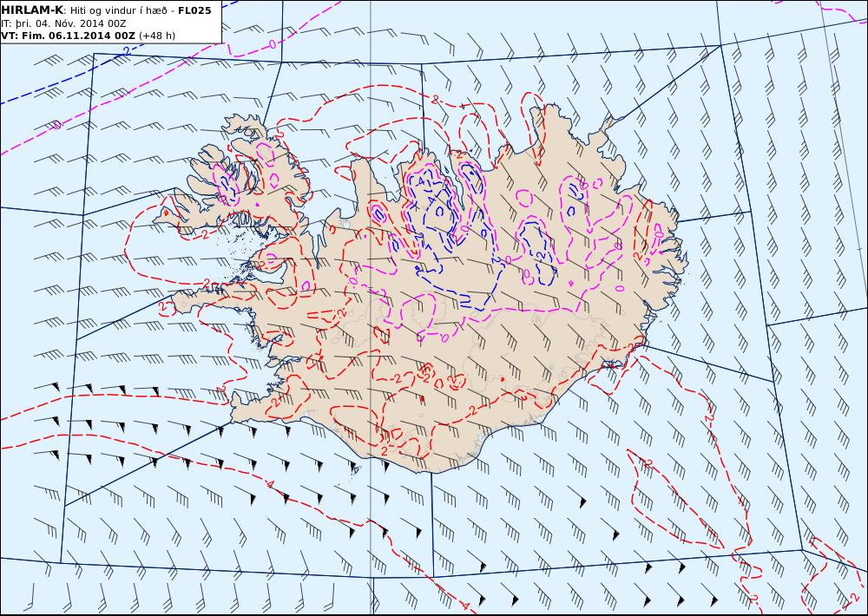868x616 pixels.
Task: Click the '(+48 h)' forecast offset text
Action: (x=156, y=36)
